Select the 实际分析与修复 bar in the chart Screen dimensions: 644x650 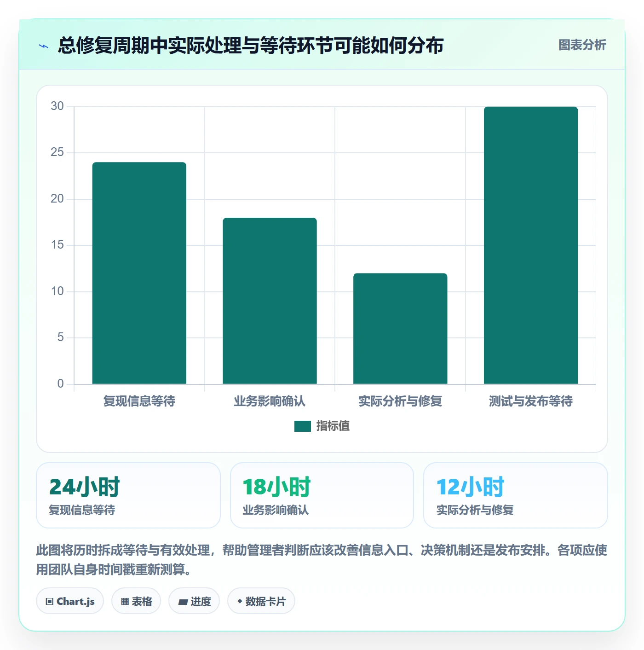[x=400, y=329]
